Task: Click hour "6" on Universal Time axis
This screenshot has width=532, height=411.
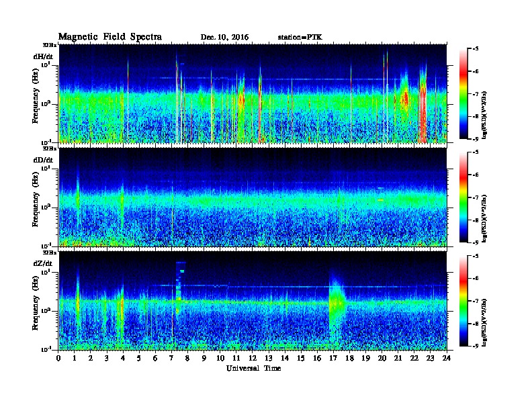Action: [155, 358]
